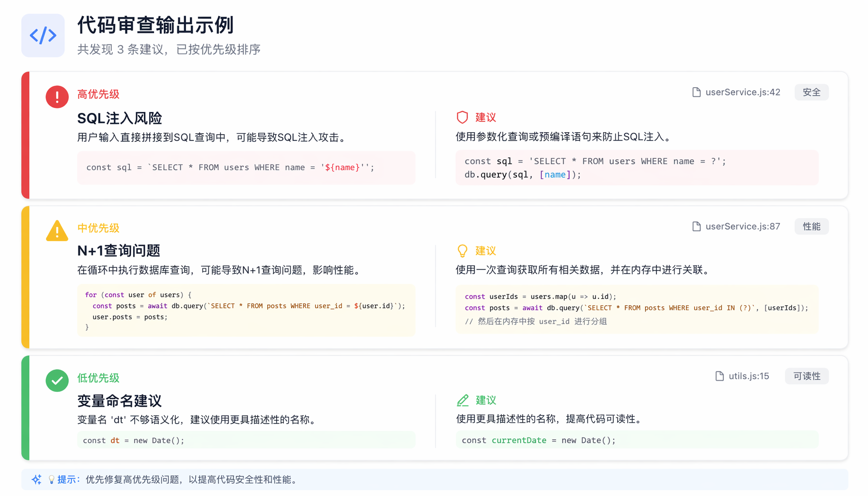Image resolution: width=868 pixels, height=496 pixels.
Task: Click the green pencil suggestion icon
Action: pyautogui.click(x=463, y=400)
